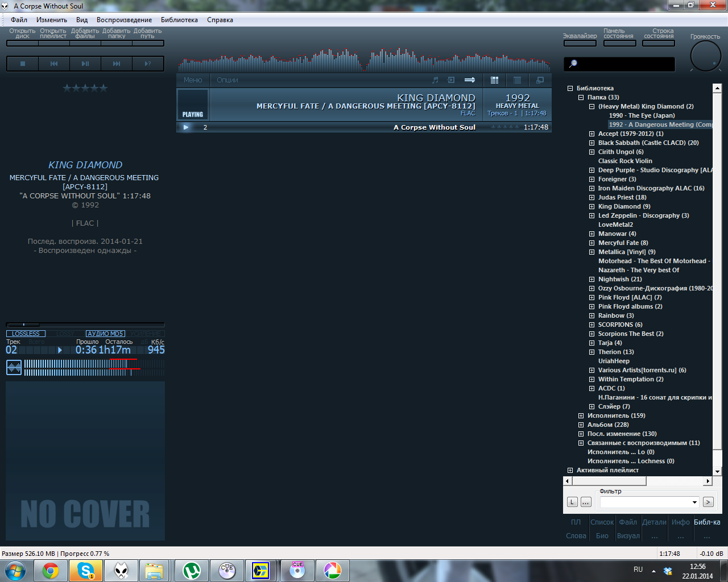The image size is (728, 582).
Task: Toggle play/pause in the transport bar
Action: point(85,64)
